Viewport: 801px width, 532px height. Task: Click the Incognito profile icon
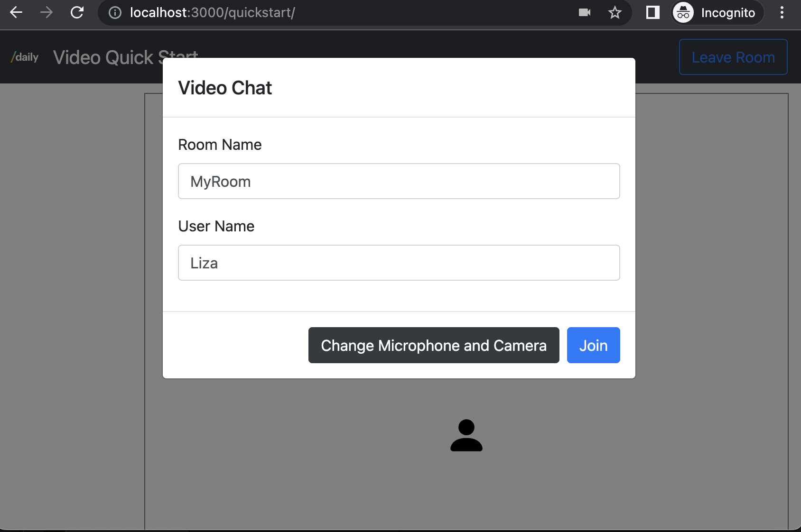[x=683, y=13]
